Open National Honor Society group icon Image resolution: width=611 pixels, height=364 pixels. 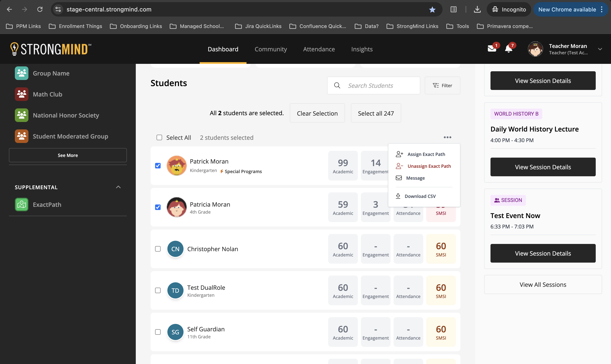(x=22, y=115)
